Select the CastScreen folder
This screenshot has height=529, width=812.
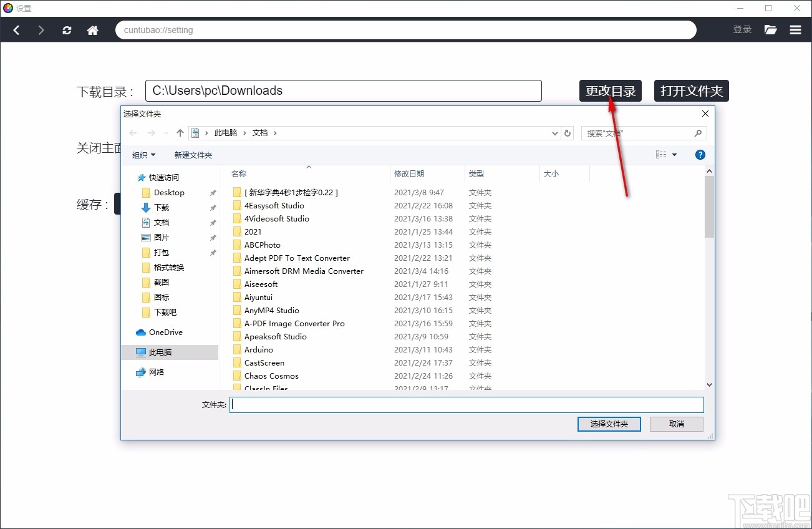coord(264,363)
